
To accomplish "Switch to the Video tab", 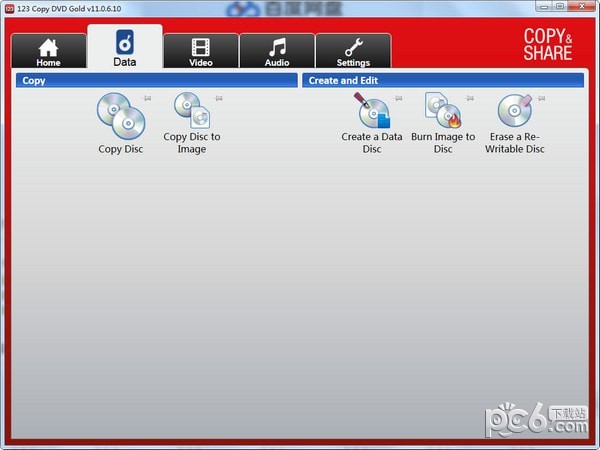I will point(201,51).
